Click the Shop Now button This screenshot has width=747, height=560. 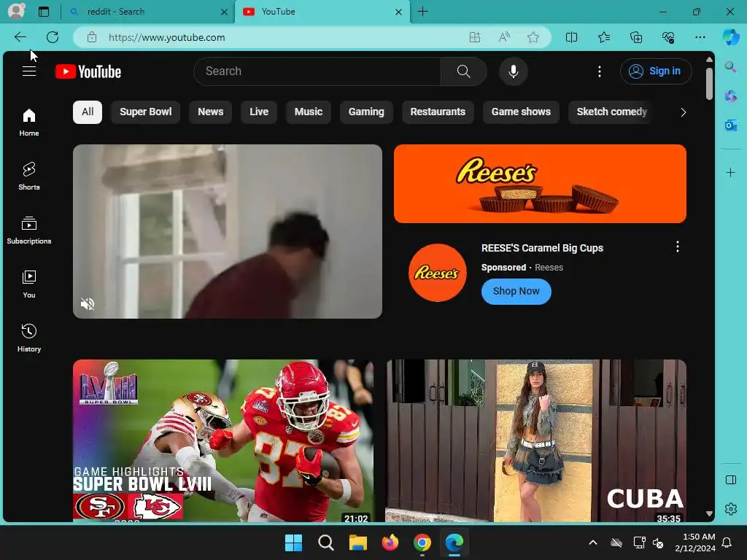point(516,292)
